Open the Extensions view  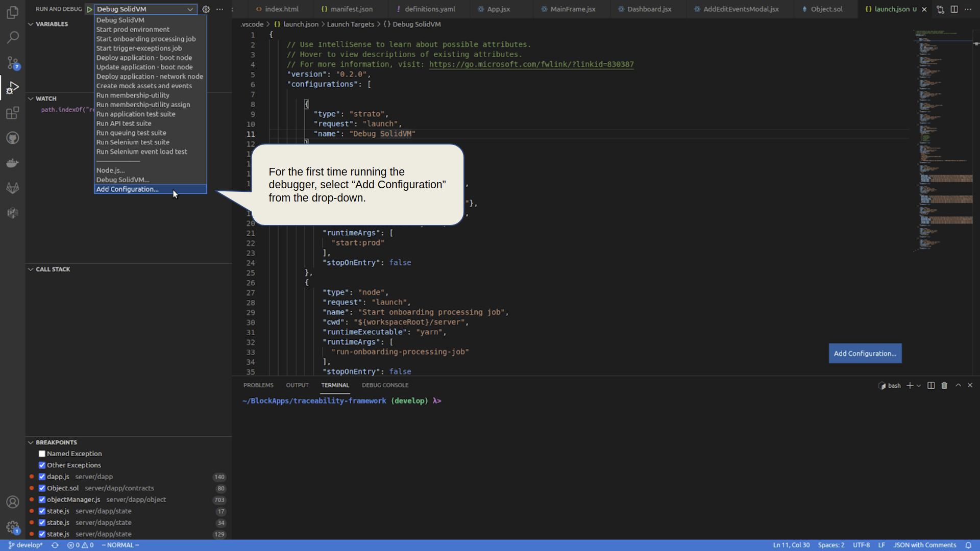pyautogui.click(x=12, y=113)
